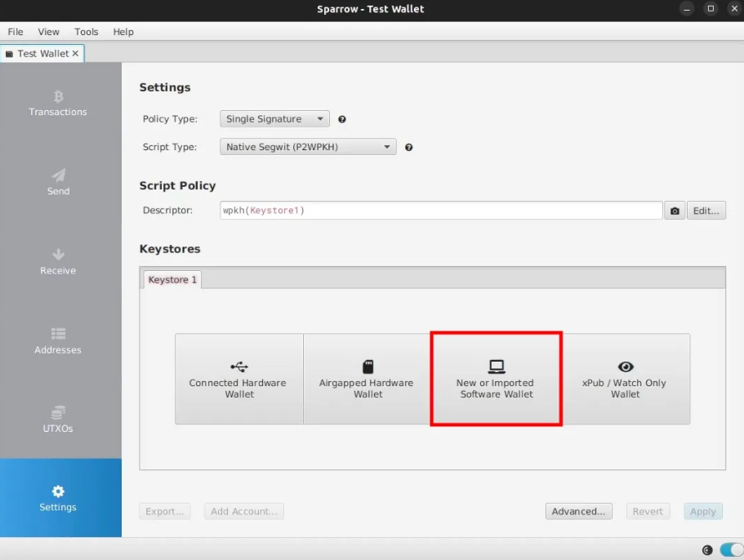Maximize the Sparrow window
This screenshot has width=744, height=560.
tap(711, 9)
